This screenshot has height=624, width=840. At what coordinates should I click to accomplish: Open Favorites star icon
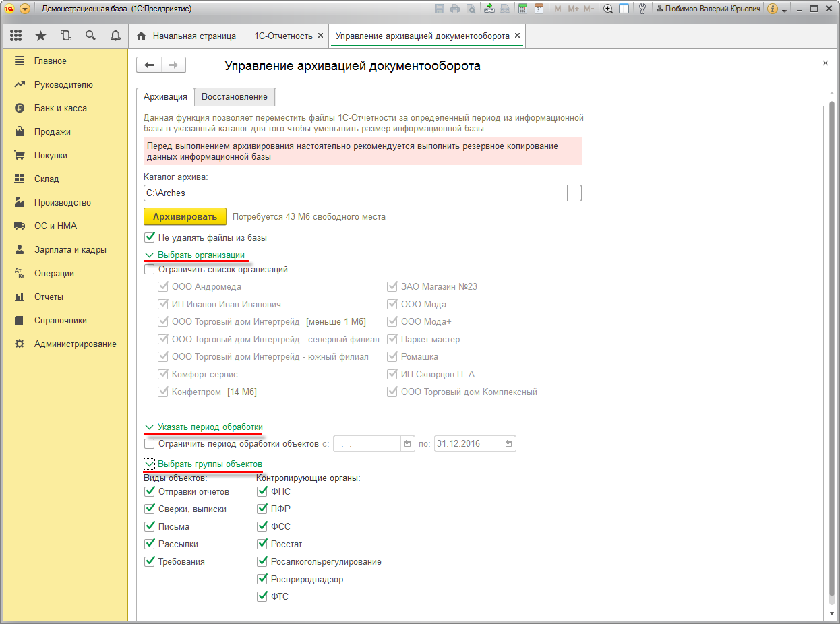point(40,36)
